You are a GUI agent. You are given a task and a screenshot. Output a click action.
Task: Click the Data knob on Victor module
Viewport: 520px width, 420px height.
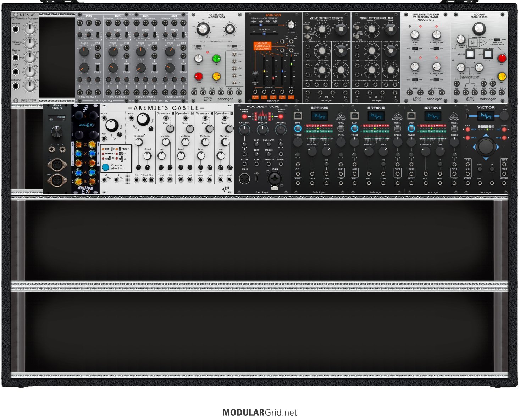pyautogui.click(x=504, y=116)
